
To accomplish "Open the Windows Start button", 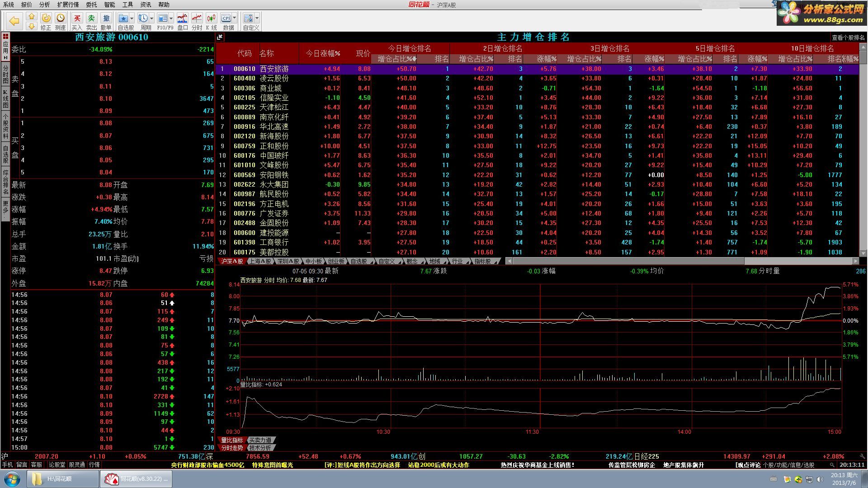I will [12, 479].
